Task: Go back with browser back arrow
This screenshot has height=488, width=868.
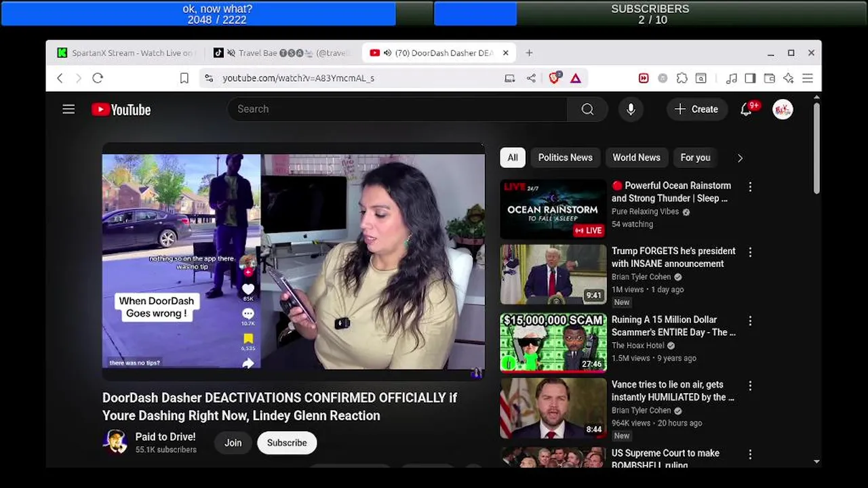Action: (60, 78)
